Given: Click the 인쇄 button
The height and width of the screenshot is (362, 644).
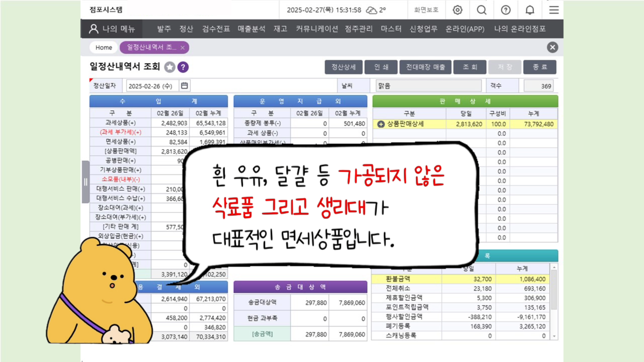Looking at the screenshot, I should pyautogui.click(x=381, y=67).
